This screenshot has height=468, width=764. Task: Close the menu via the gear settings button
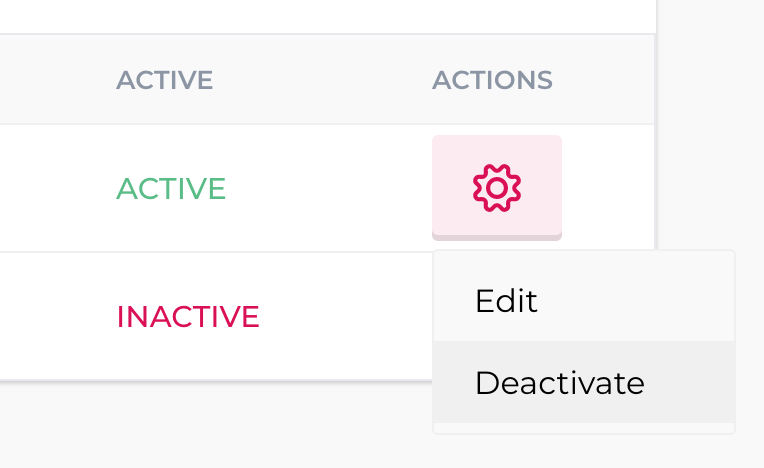click(x=497, y=187)
